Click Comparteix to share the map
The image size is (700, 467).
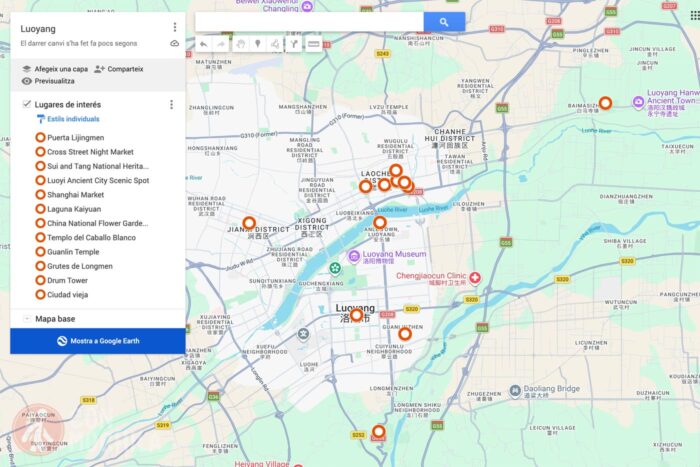coord(119,69)
